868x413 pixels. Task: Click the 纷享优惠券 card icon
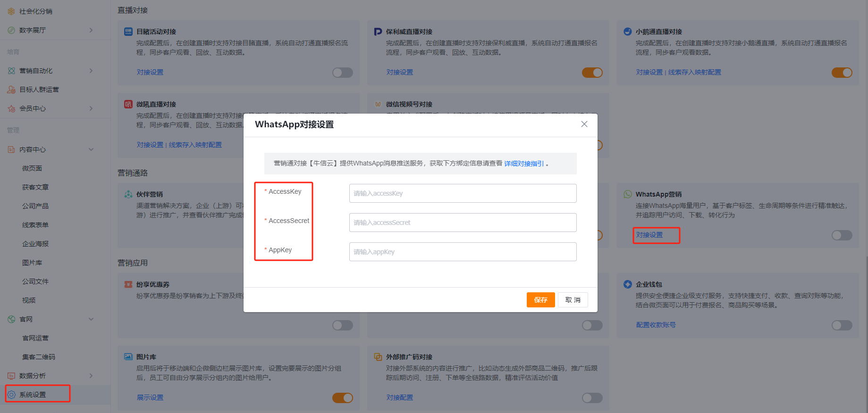pyautogui.click(x=128, y=284)
